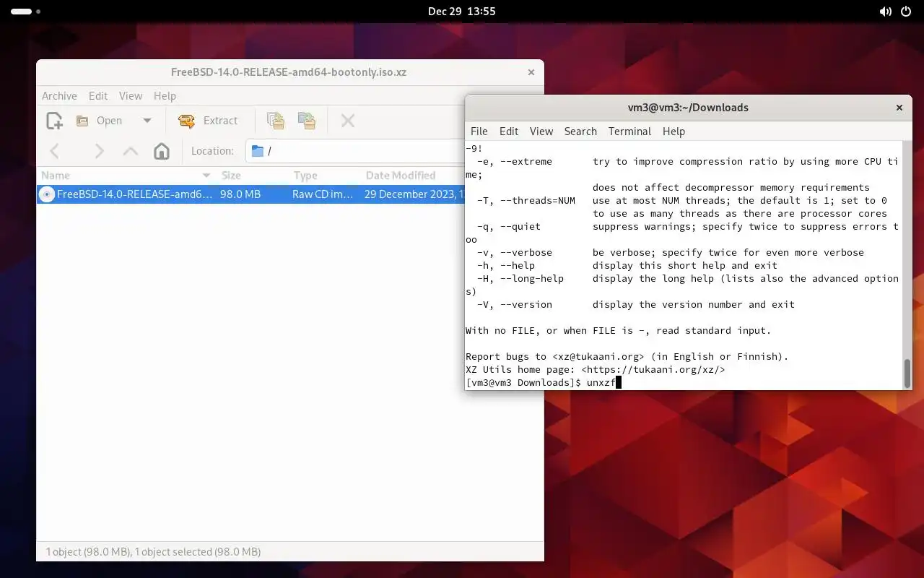
Task: Open the Archive menu in archive manager
Action: tap(59, 96)
